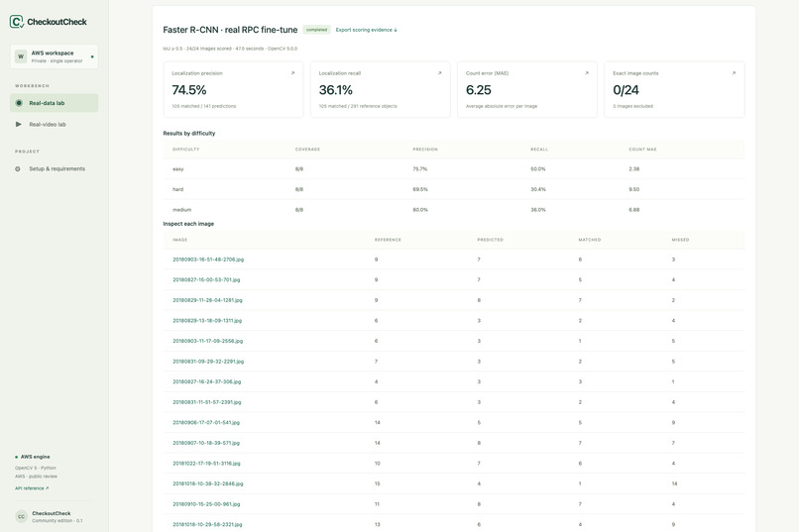Open the API reference link

32,488
